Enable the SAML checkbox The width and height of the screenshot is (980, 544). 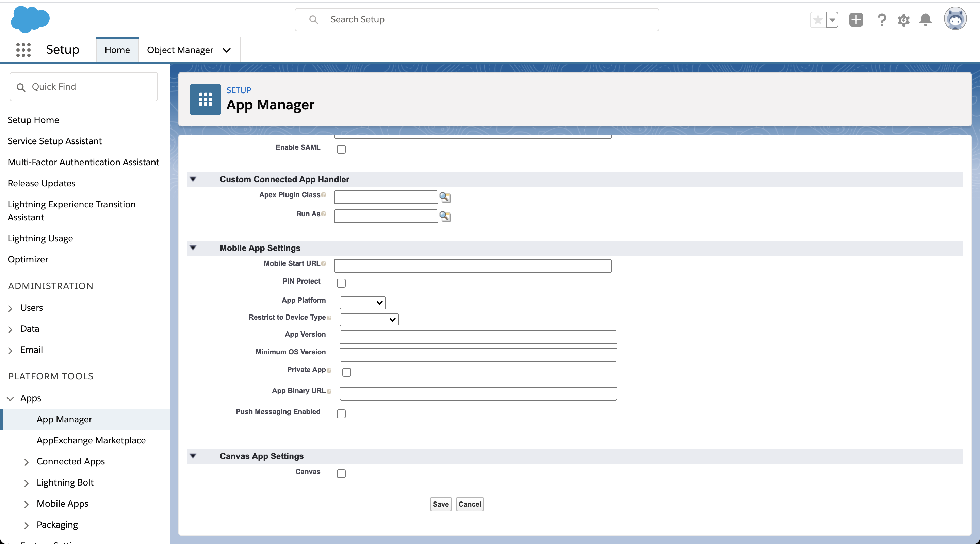click(x=341, y=149)
